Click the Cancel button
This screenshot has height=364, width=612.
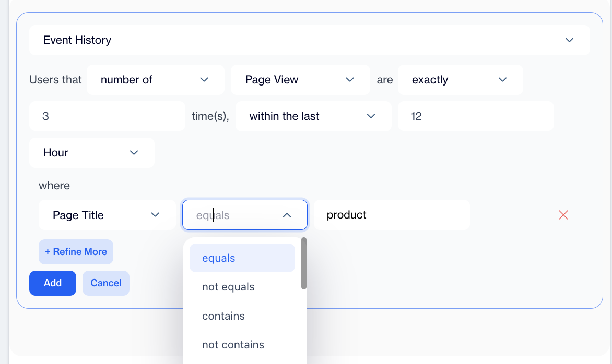106,283
